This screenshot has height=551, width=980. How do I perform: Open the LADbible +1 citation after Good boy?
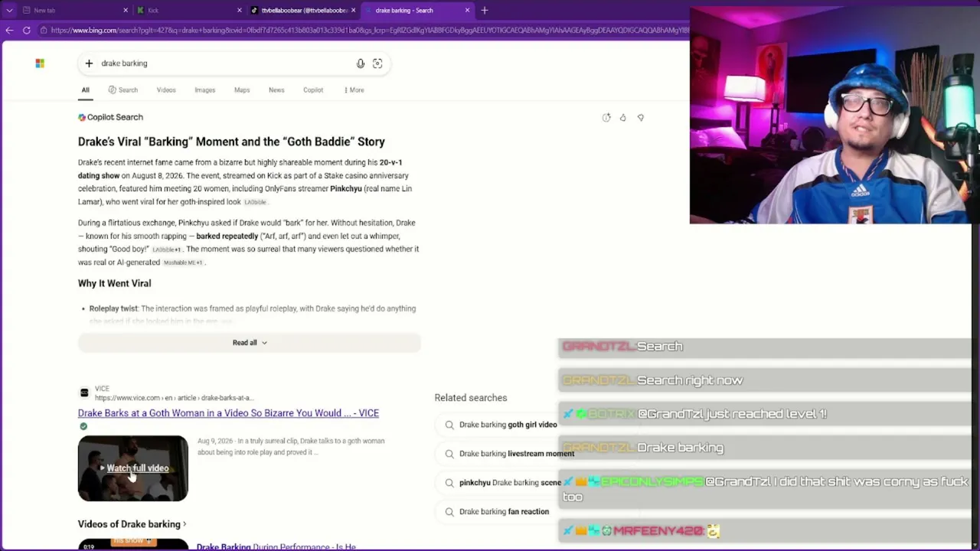(x=167, y=249)
